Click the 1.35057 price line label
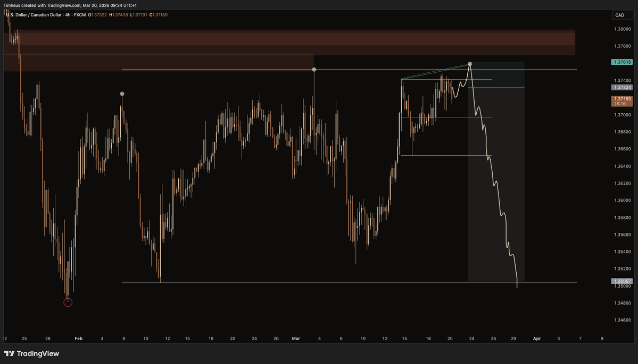This screenshot has width=638, height=364. tap(622, 281)
